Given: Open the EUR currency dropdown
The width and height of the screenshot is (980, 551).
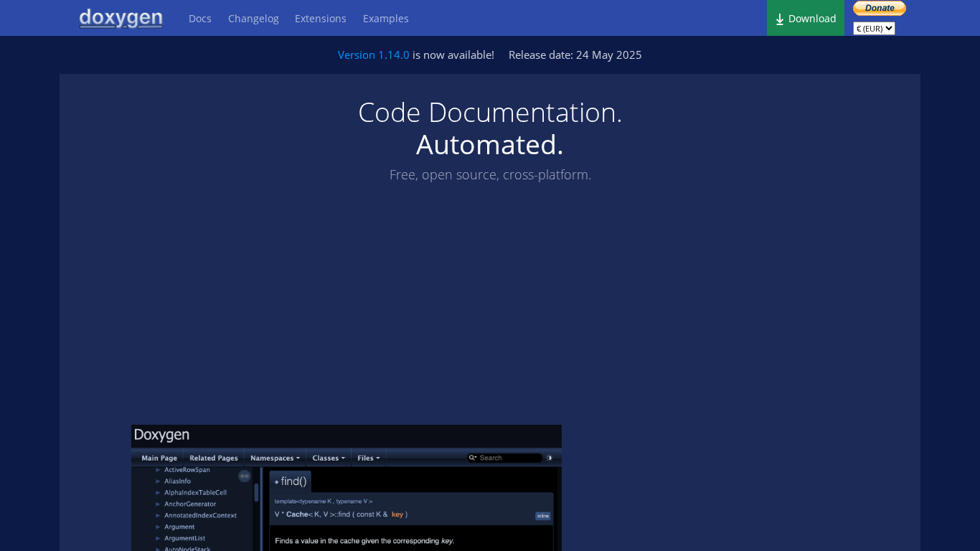Looking at the screenshot, I should tap(874, 29).
